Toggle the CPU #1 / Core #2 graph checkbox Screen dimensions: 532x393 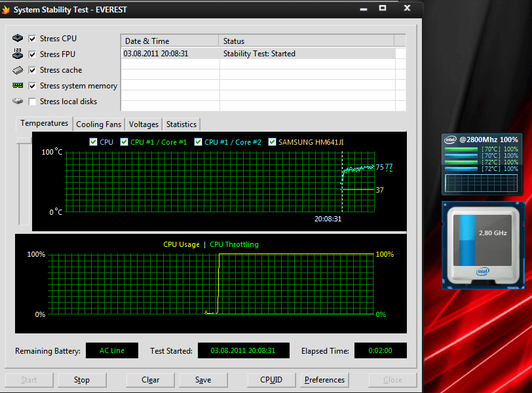coord(198,141)
